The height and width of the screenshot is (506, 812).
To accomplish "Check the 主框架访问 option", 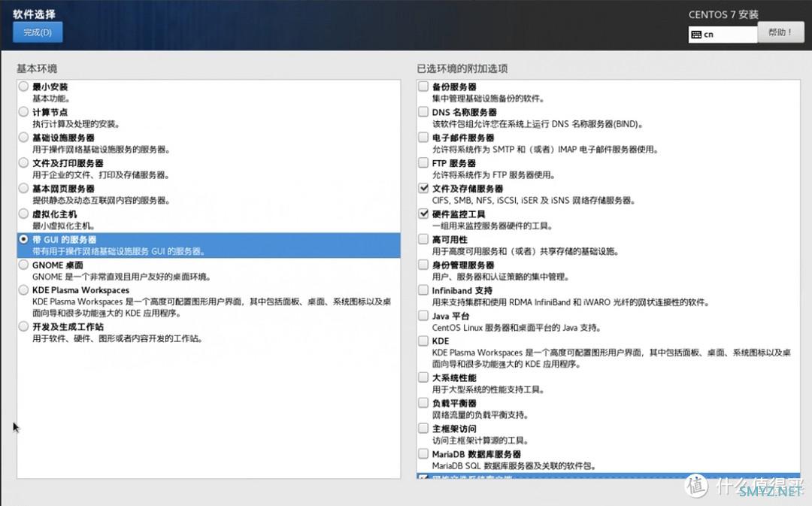I will point(423,428).
